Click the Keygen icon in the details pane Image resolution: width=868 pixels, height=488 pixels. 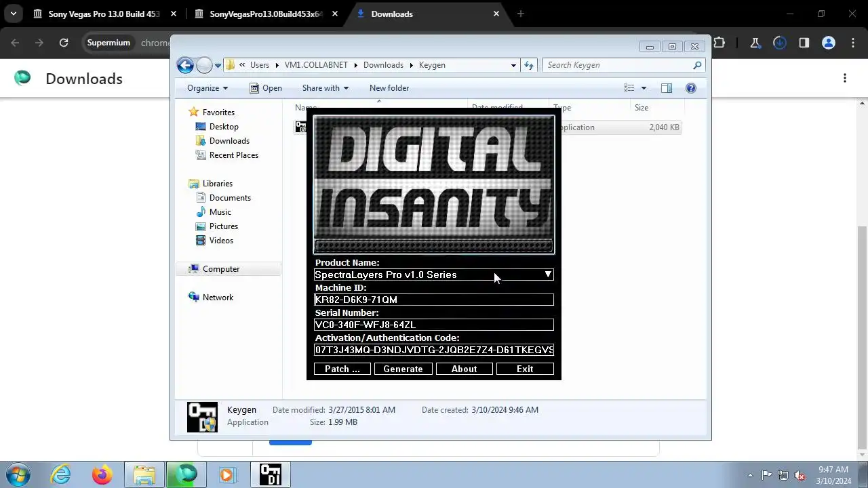tap(202, 417)
